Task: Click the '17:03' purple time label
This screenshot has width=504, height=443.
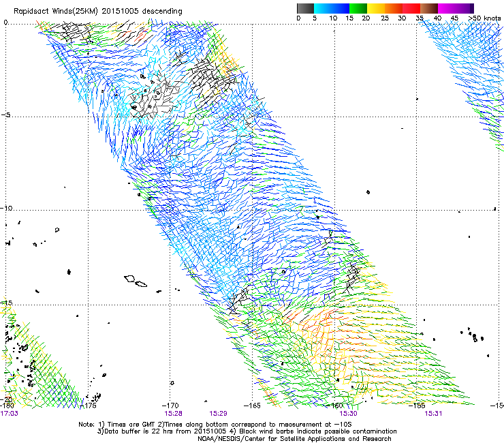Action: click(9, 414)
